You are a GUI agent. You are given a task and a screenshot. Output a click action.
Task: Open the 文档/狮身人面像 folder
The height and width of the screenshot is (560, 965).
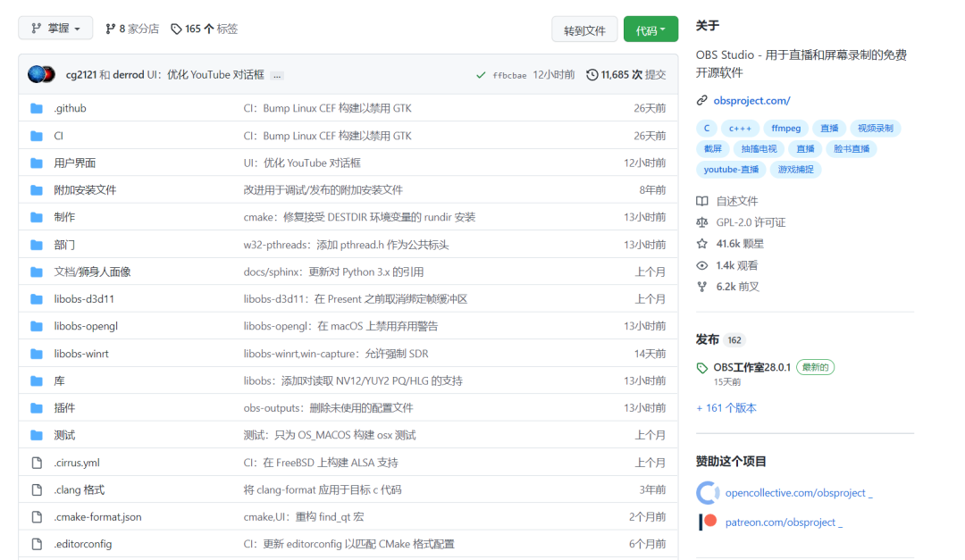coord(92,272)
